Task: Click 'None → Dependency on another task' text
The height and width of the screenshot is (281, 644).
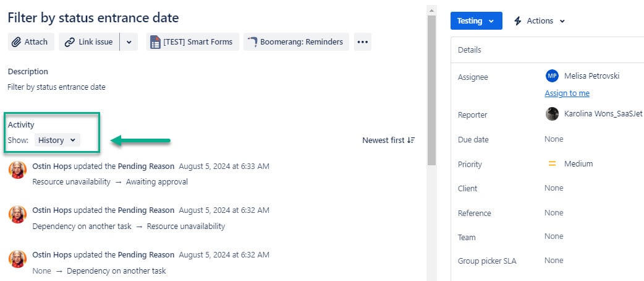Action: pos(99,271)
